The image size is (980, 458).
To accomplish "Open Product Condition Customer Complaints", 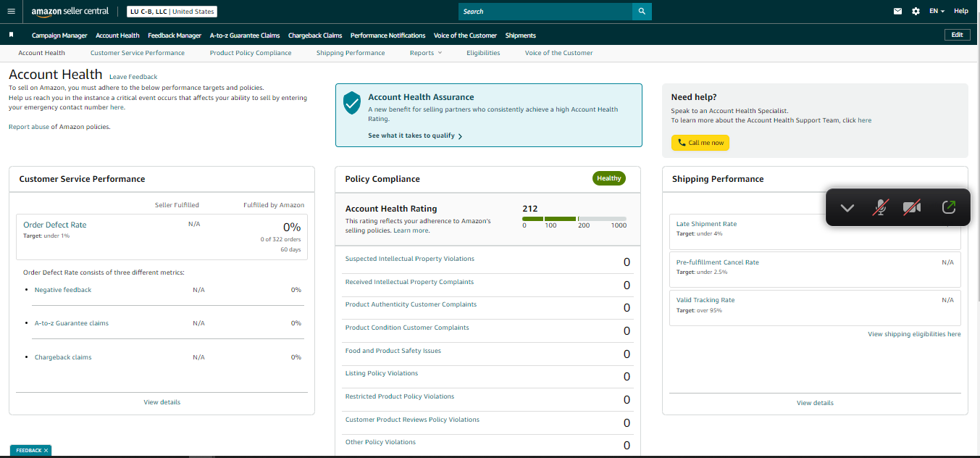I will click(407, 328).
